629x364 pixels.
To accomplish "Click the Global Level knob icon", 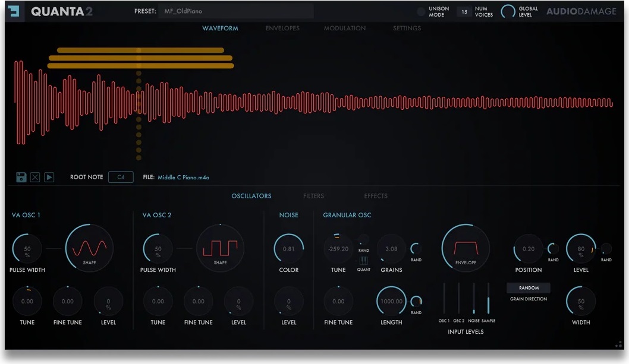I will point(508,10).
